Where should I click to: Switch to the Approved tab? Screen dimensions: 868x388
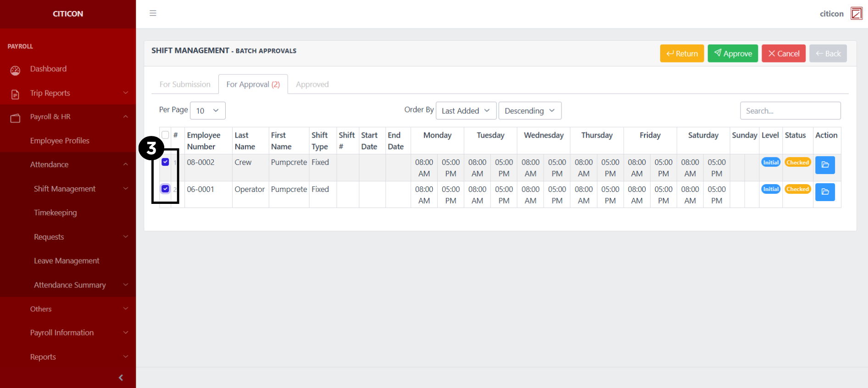tap(312, 84)
